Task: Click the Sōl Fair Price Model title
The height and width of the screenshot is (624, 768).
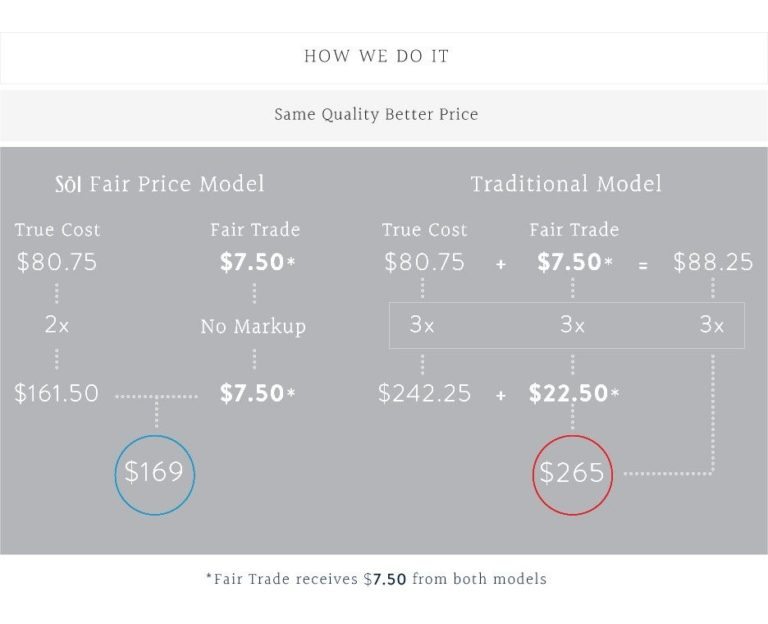Action: coord(160,184)
